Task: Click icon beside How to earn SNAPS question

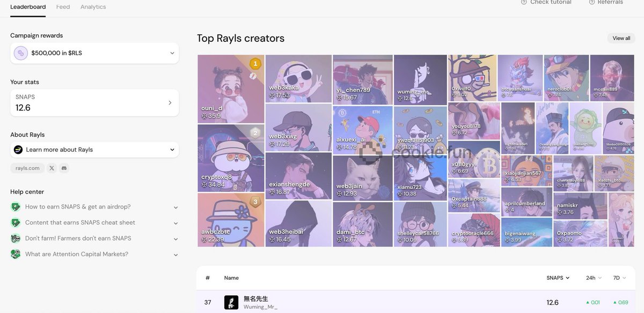Action: (16, 207)
